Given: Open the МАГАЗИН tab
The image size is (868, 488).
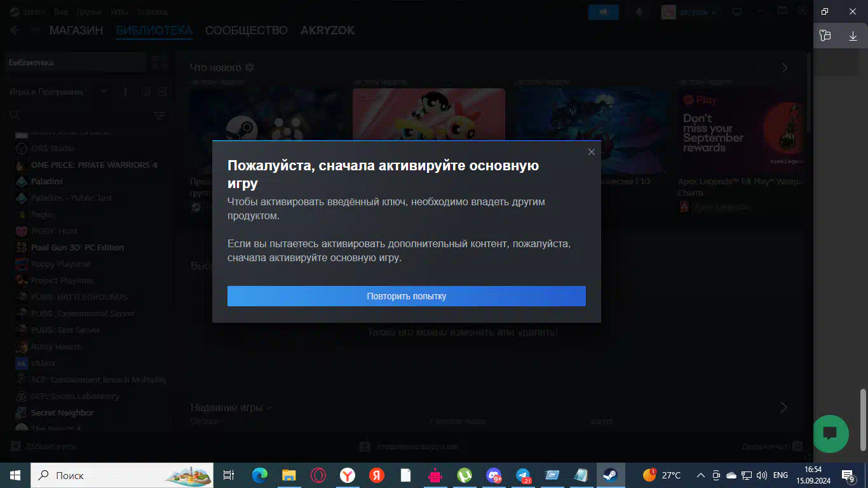Looking at the screenshot, I should 76,30.
